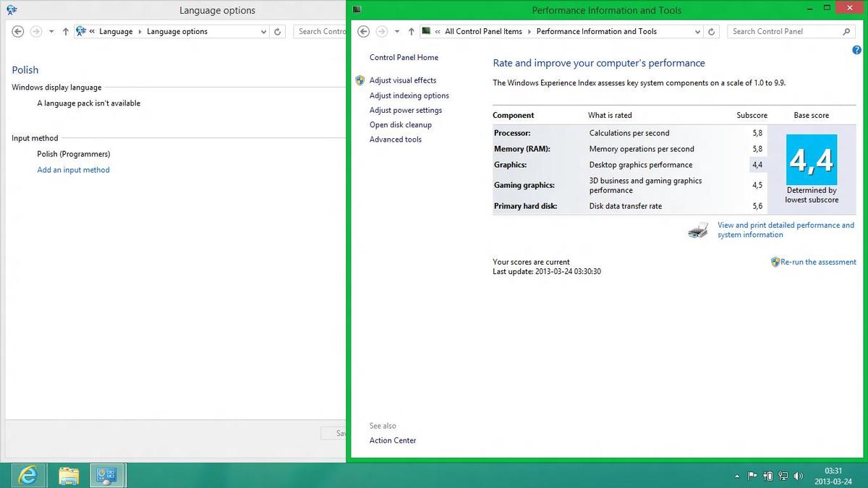The height and width of the screenshot is (488, 868).
Task: Refresh the Language options window
Action: 278,32
